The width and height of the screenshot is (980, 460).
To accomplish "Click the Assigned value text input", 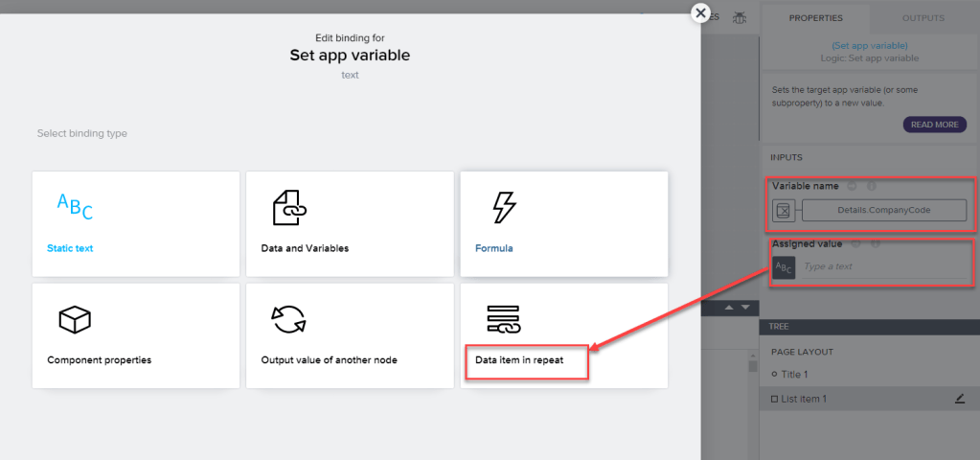I will [881, 267].
